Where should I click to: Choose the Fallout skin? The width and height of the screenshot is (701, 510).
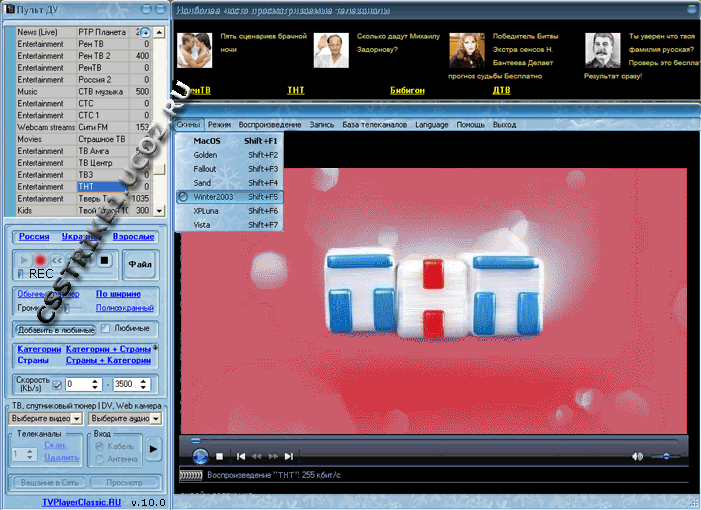(x=229, y=169)
